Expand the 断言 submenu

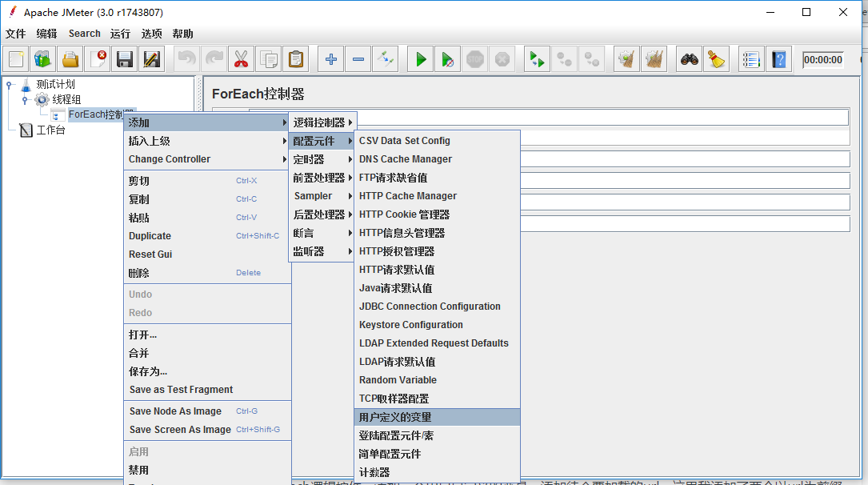tap(322, 233)
